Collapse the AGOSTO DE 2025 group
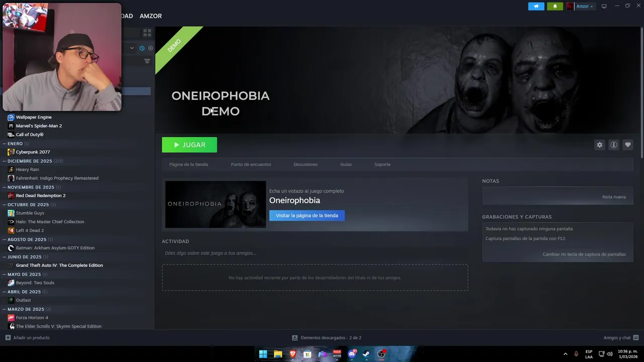The image size is (644, 362). point(5,239)
